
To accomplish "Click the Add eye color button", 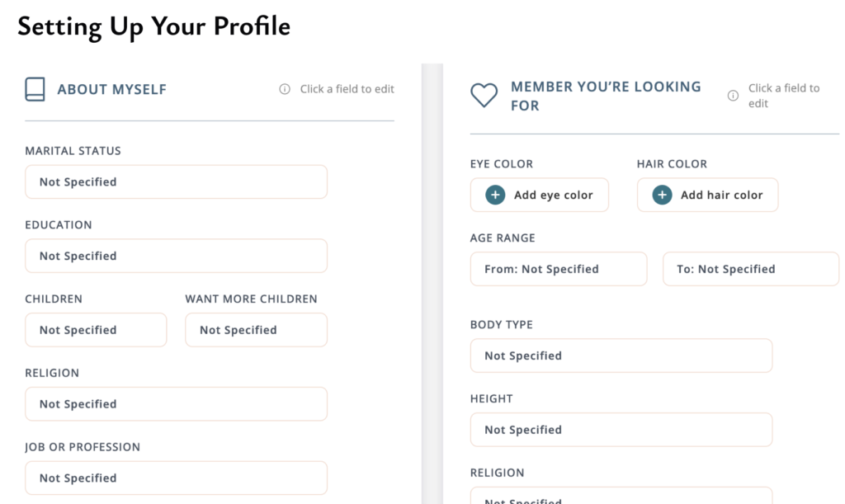I will click(539, 195).
